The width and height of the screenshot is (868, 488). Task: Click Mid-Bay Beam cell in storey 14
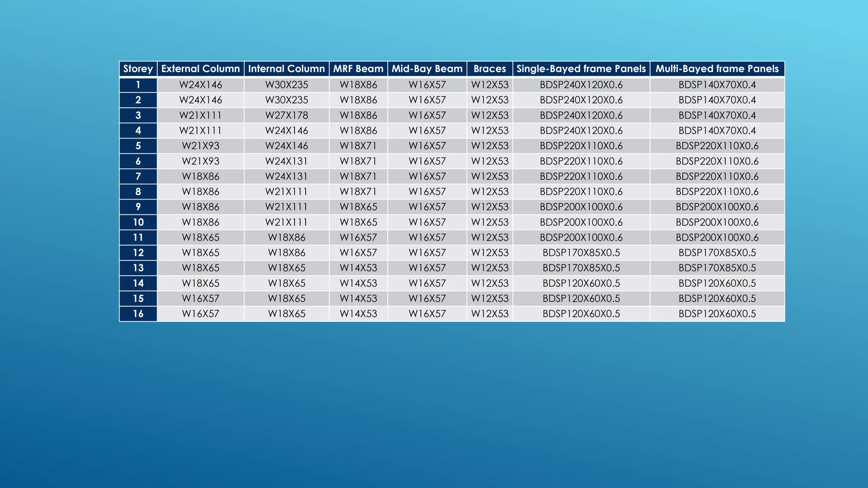point(427,283)
